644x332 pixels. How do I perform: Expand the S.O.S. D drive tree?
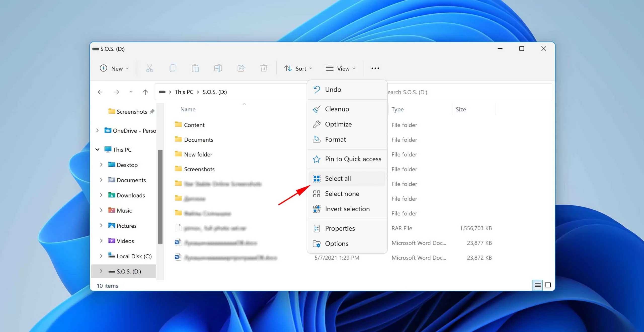click(101, 271)
